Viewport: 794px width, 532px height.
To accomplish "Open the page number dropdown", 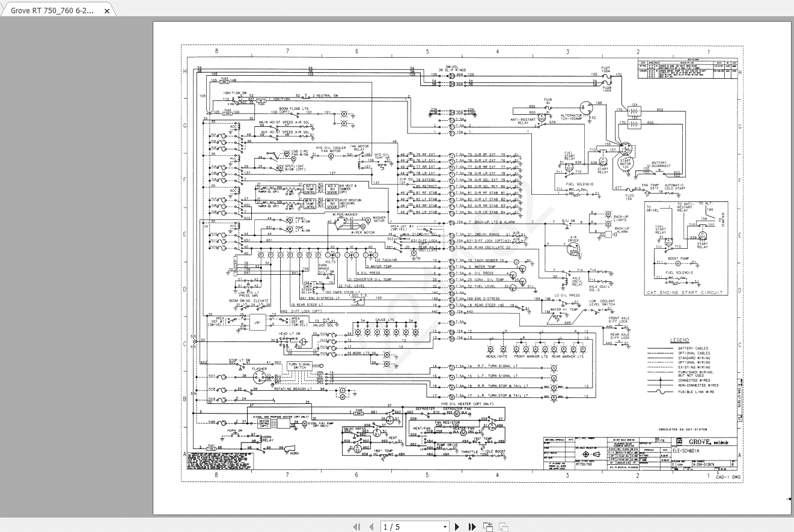I will [x=445, y=526].
